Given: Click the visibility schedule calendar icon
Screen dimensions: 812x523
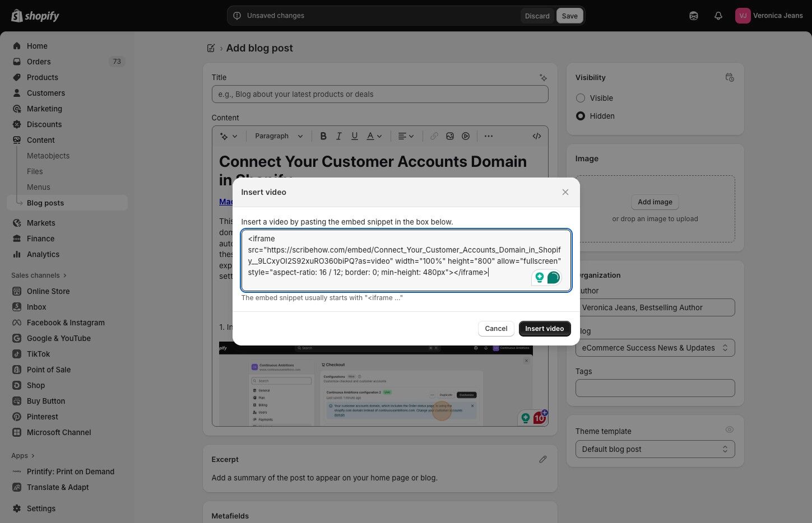Looking at the screenshot, I should [x=730, y=77].
